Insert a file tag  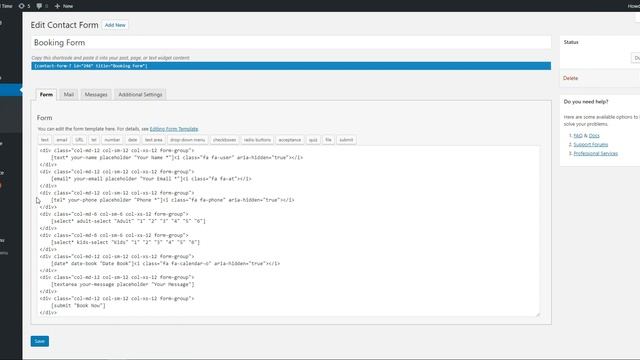click(x=328, y=140)
